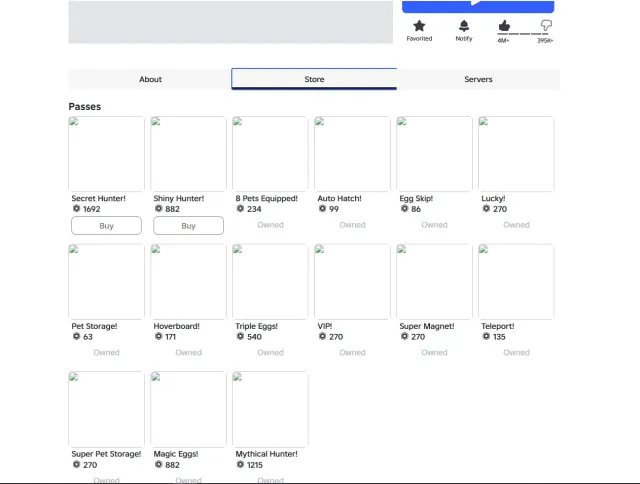The image size is (640, 484).
Task: Click the Egg Skip! title link
Action: 416,198
